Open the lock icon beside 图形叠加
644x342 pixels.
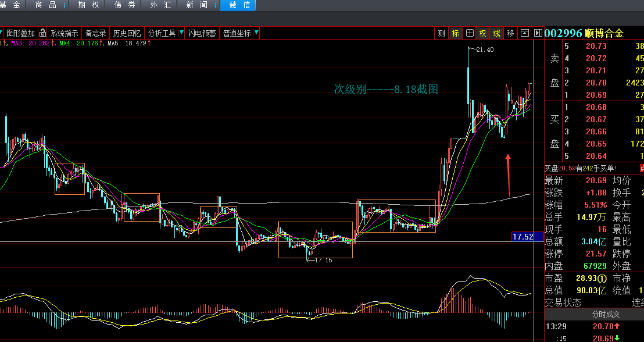click(42, 33)
